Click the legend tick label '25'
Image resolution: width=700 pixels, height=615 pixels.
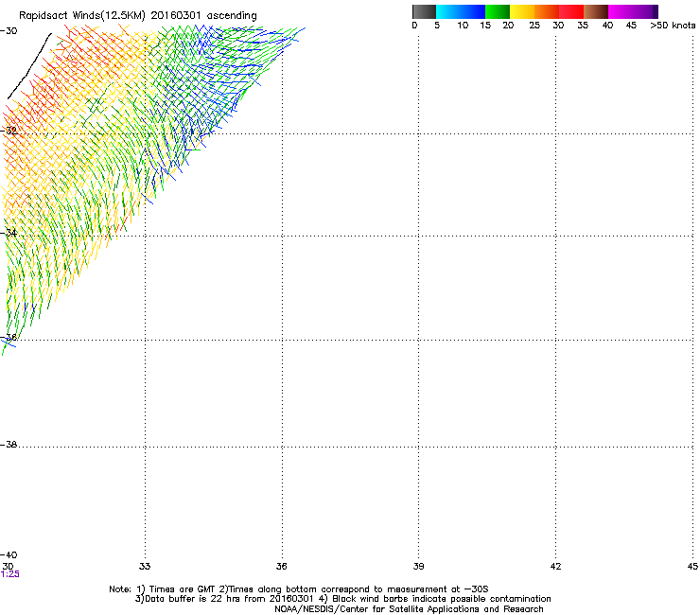(x=534, y=26)
